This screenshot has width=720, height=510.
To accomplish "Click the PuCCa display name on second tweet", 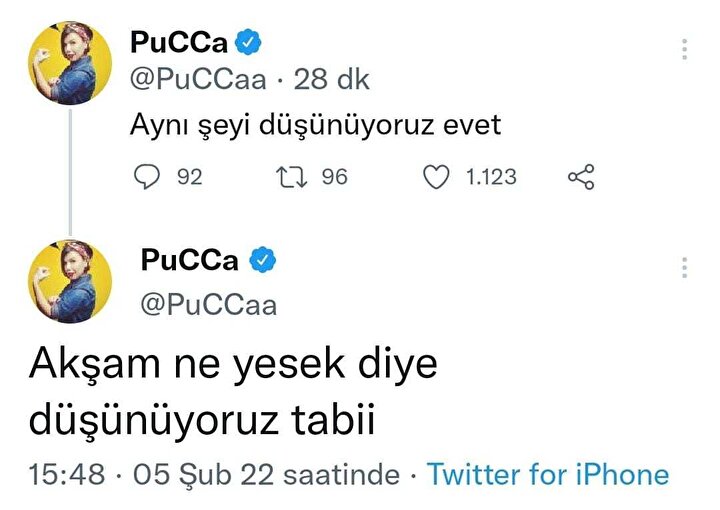I will pyautogui.click(x=190, y=260).
